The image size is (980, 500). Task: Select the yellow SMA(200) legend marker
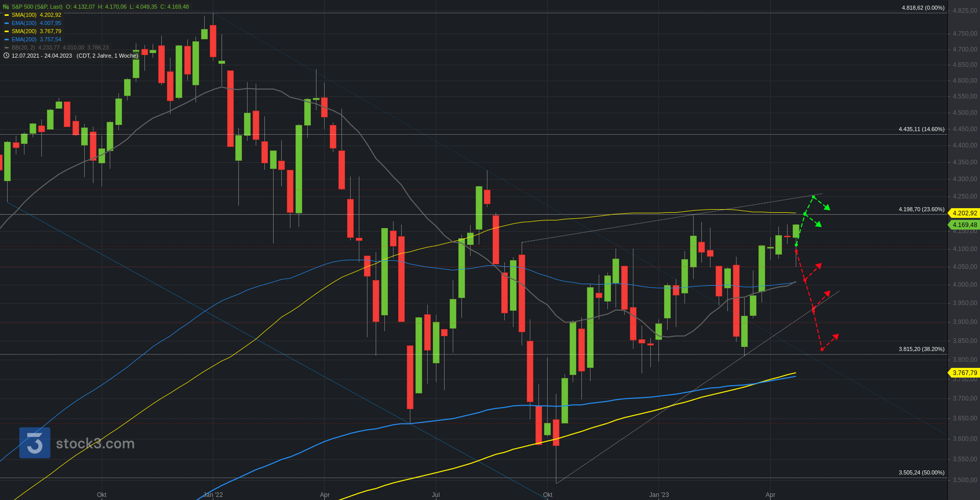pyautogui.click(x=7, y=32)
